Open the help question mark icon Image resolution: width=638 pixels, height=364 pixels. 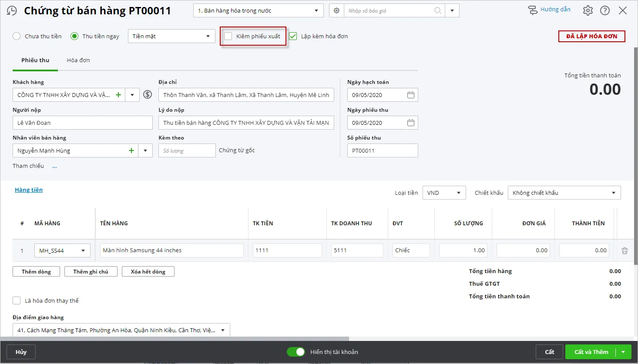pos(605,10)
